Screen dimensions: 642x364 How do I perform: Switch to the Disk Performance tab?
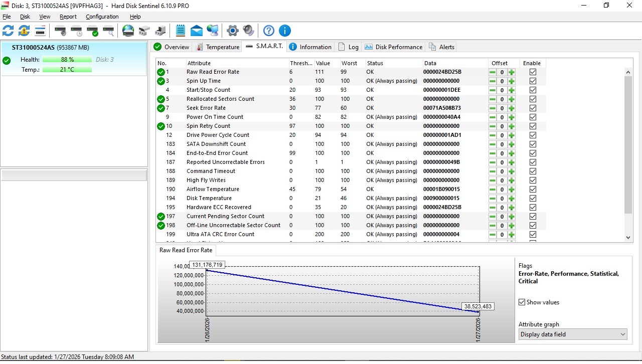point(393,47)
